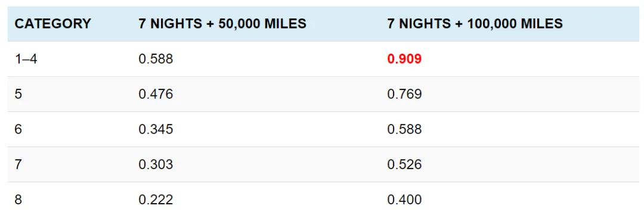Viewport: 644px width, 221px height.
Task: Select the 0.769 value
Action: pyautogui.click(x=404, y=94)
